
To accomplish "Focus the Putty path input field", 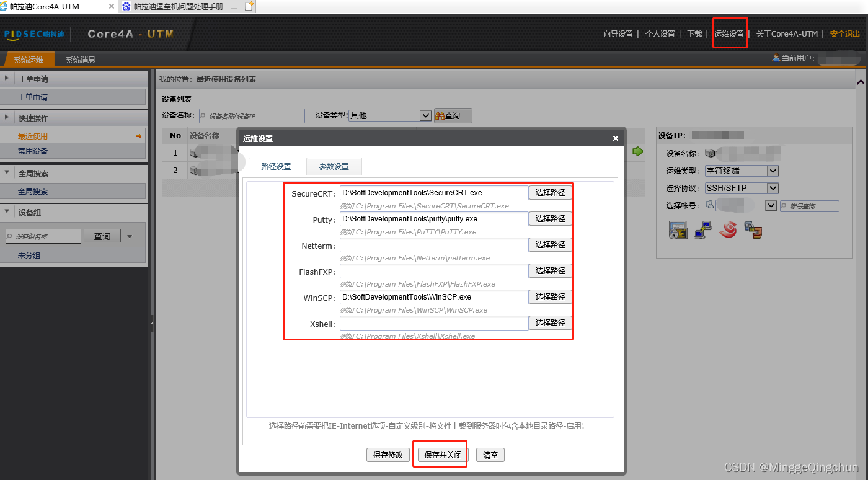I will coord(434,219).
